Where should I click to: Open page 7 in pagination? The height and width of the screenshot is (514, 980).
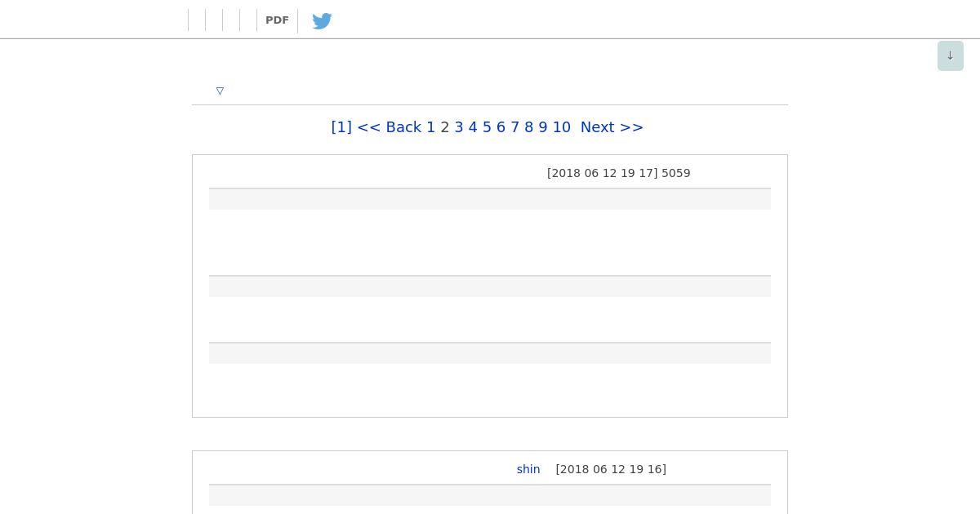point(514,127)
